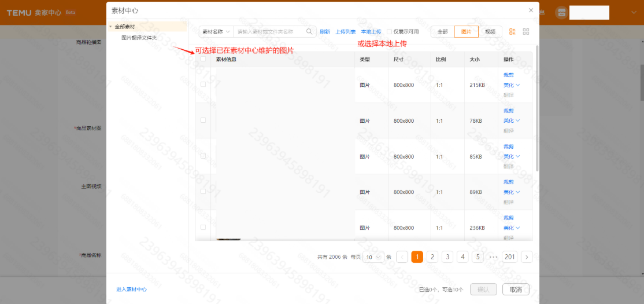The image size is (644, 304).
Task: Jump to last page 201
Action: point(510,257)
